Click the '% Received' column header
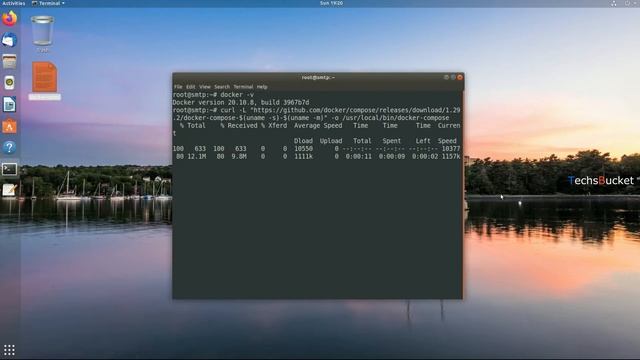The image size is (640, 360). point(239,126)
